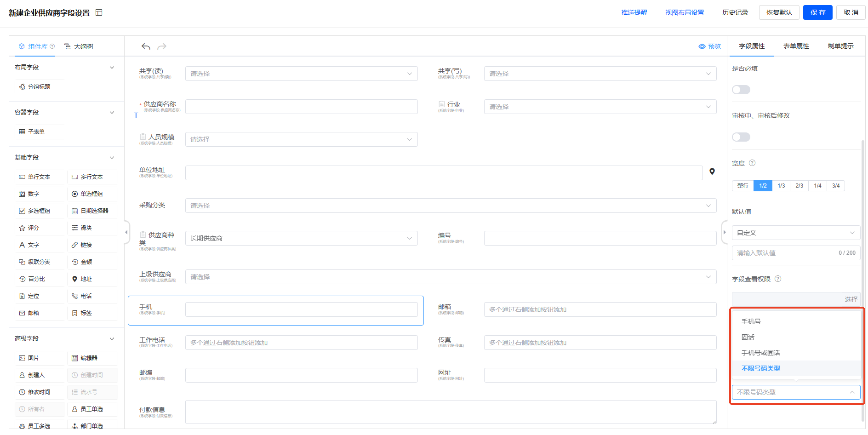Screen dimensions: 868x435
Task: Choose 手机号或固话 option
Action: click(x=796, y=353)
